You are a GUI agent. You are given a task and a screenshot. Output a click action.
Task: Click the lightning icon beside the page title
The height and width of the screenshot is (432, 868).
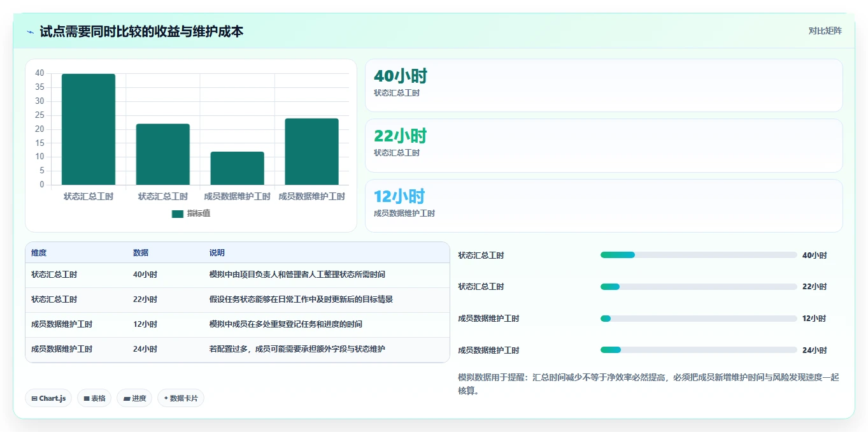30,32
